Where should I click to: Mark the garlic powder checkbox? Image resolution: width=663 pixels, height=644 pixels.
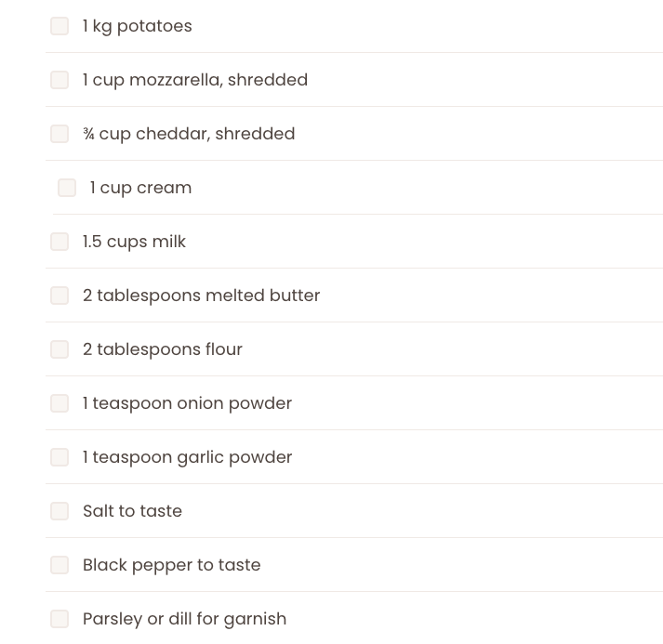pos(60,457)
